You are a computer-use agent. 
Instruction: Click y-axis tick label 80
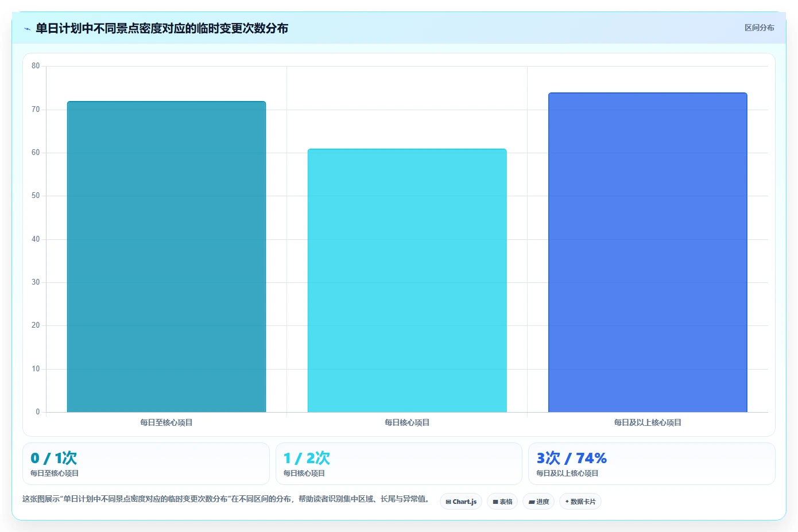(36, 66)
